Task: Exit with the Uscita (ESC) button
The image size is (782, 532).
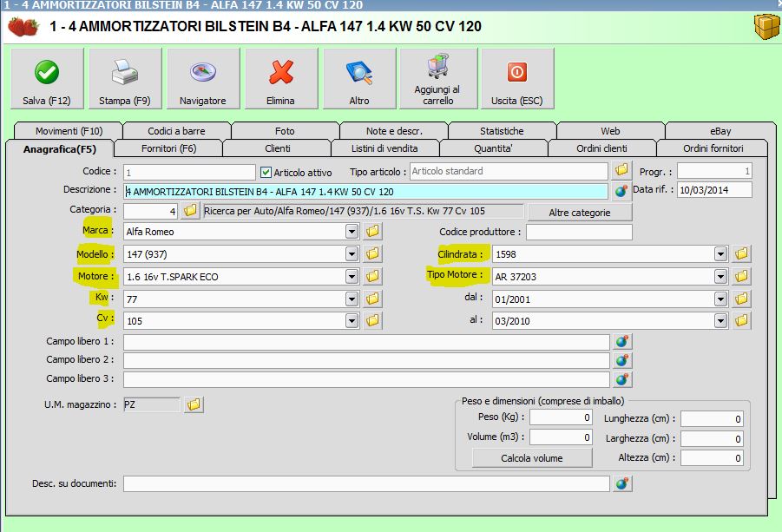Action: point(517,78)
